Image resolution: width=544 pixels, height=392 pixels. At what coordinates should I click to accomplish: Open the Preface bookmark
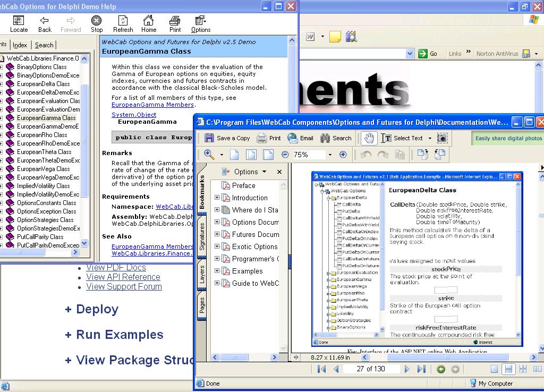(243, 185)
